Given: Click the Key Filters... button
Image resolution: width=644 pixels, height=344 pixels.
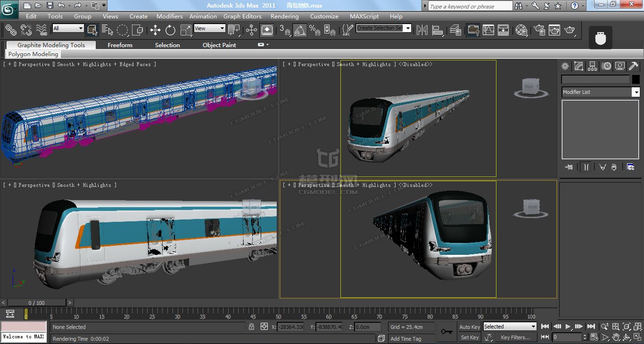Looking at the screenshot, I should [x=515, y=337].
